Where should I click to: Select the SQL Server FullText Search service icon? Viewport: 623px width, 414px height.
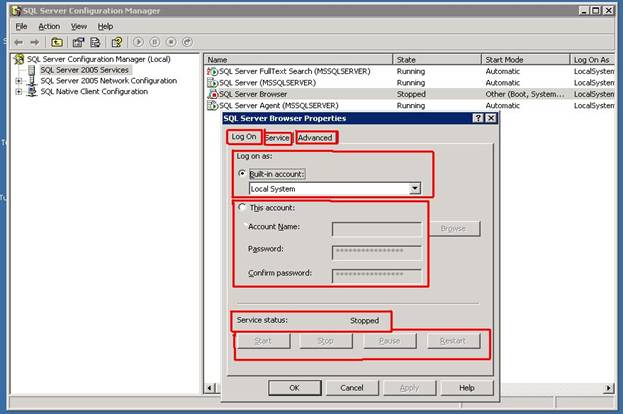pyautogui.click(x=212, y=72)
